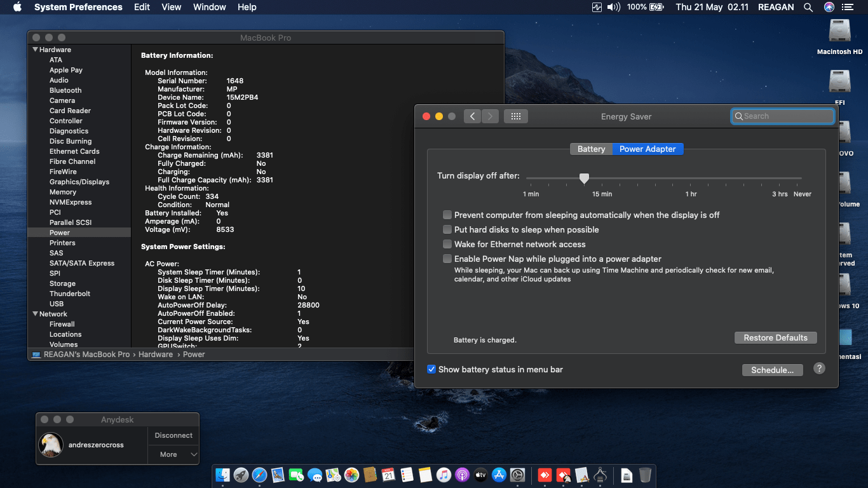Open App Store from the Dock

click(x=499, y=475)
